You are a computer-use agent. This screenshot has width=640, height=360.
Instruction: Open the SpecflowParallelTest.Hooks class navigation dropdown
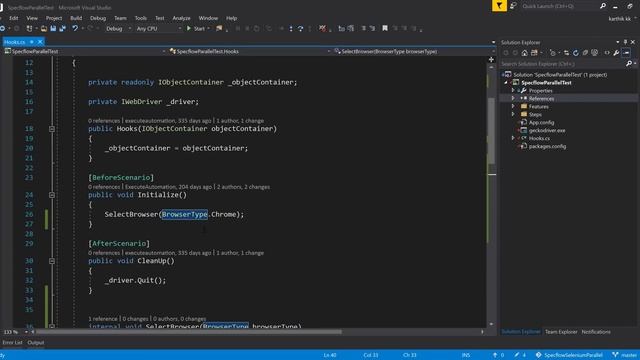coord(329,51)
